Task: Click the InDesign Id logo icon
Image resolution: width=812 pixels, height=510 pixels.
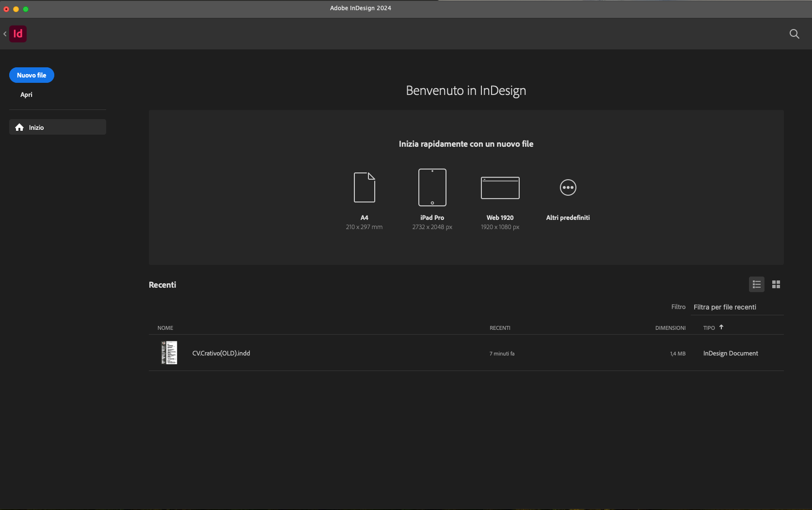Action: tap(18, 34)
